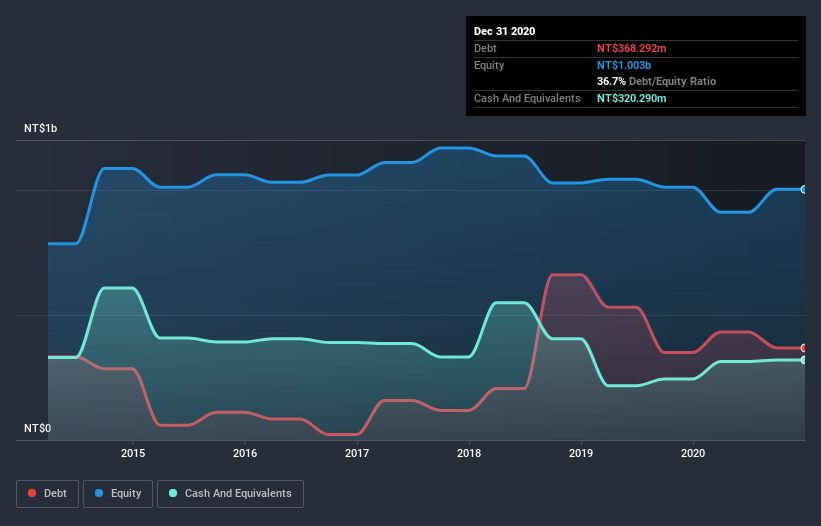The image size is (821, 526).
Task: Select the red Debt end-point marker
Action: pos(804,348)
